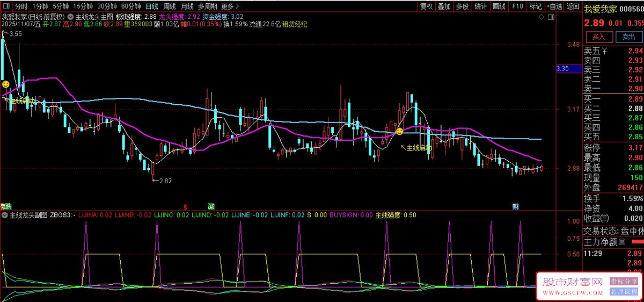Click the first smiley signal marker at chart left

tap(5, 84)
